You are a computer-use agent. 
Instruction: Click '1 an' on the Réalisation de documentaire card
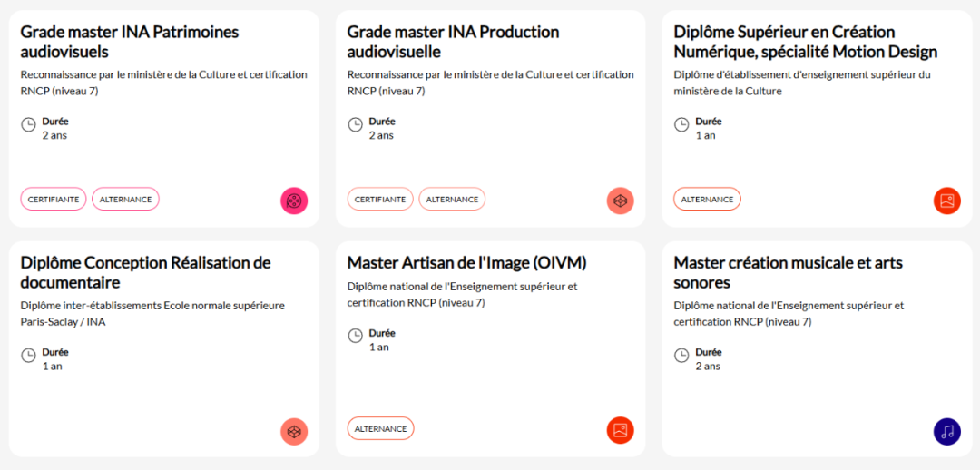click(x=53, y=367)
